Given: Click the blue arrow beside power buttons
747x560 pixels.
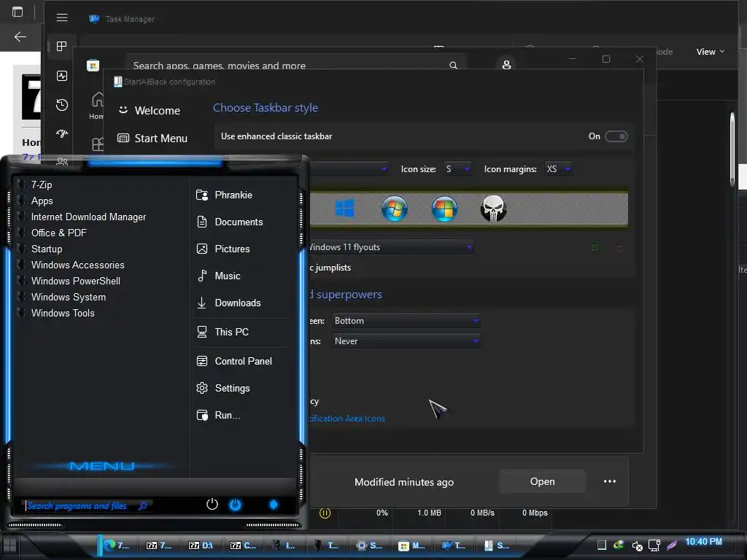Looking at the screenshot, I should pyautogui.click(x=274, y=505).
